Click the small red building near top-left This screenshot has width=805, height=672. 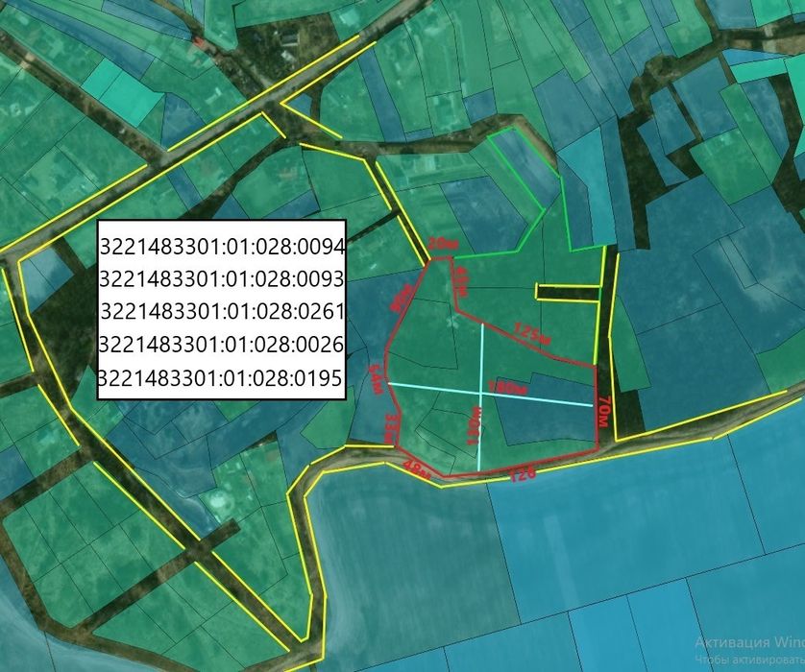click(198, 39)
